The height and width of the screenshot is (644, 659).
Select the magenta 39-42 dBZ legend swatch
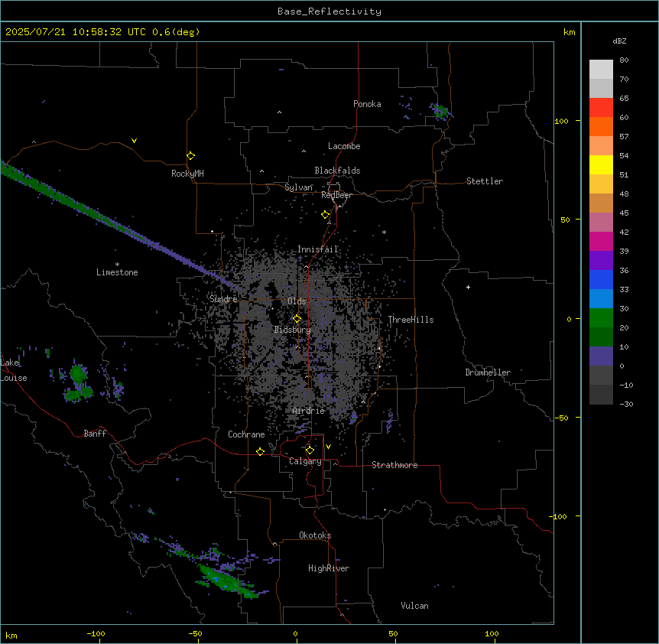[x=601, y=241]
